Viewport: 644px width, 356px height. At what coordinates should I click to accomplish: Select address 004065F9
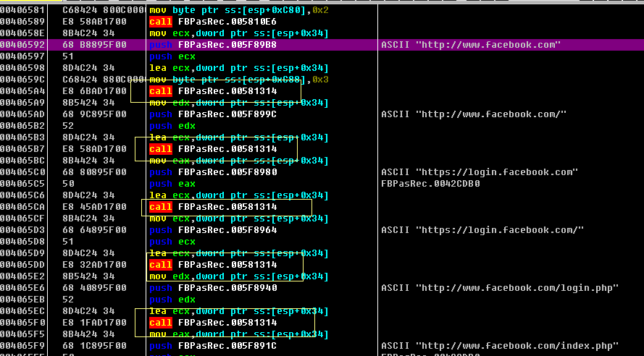[22, 345]
